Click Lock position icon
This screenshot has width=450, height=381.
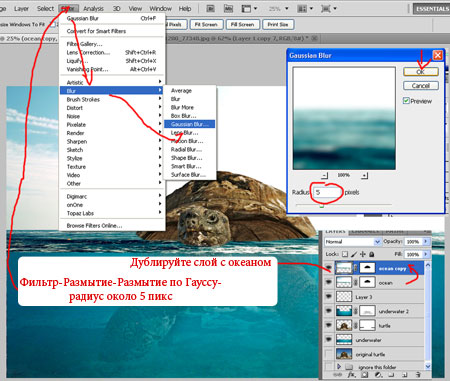[363, 254]
